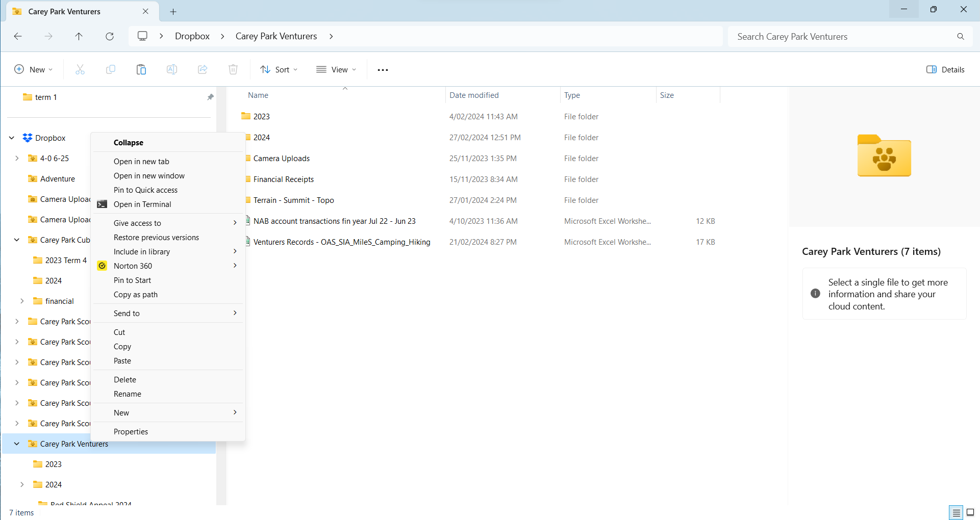Choose Rename from context menu
Image resolution: width=980 pixels, height=520 pixels.
pos(168,394)
